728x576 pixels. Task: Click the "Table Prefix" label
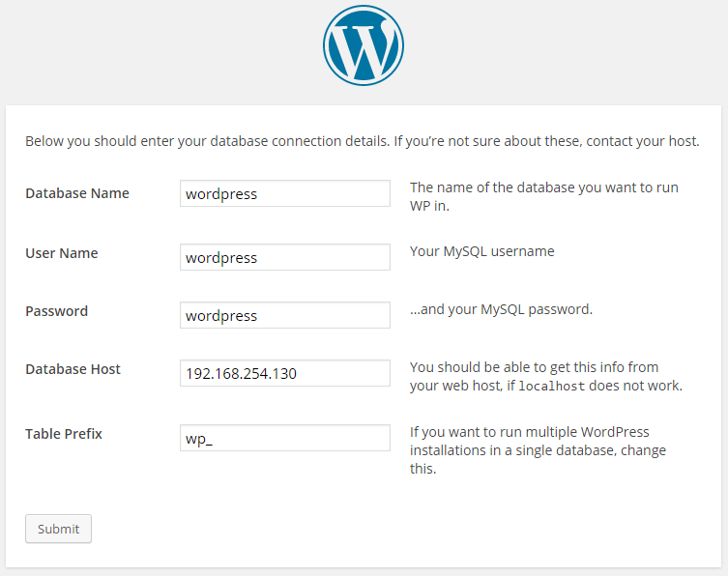(64, 434)
